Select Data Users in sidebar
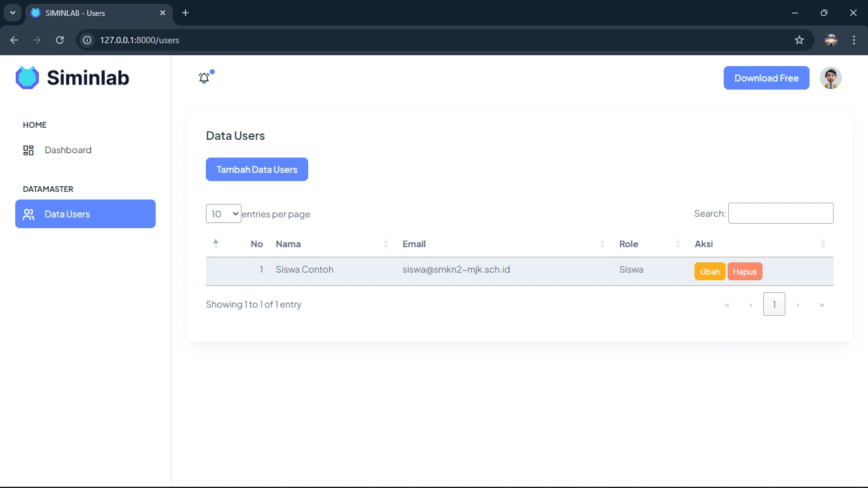868x488 pixels. 85,214
